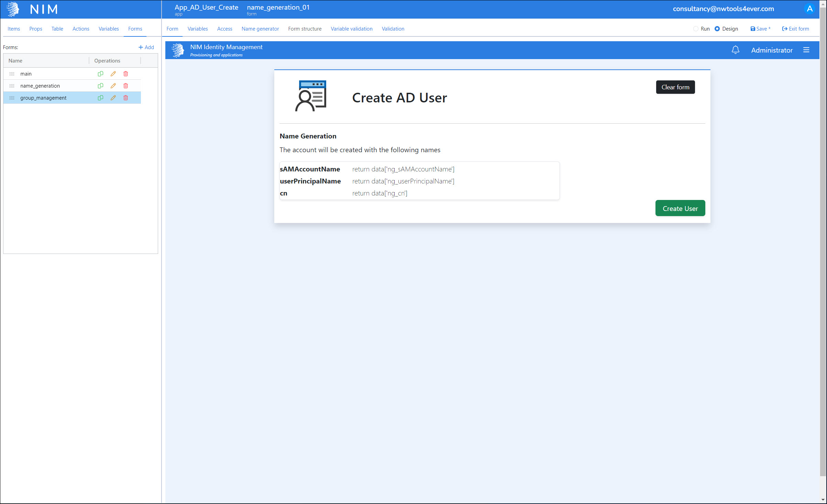Click the user avatar A icon
Viewport: 827px width, 504px height.
pos(809,9)
